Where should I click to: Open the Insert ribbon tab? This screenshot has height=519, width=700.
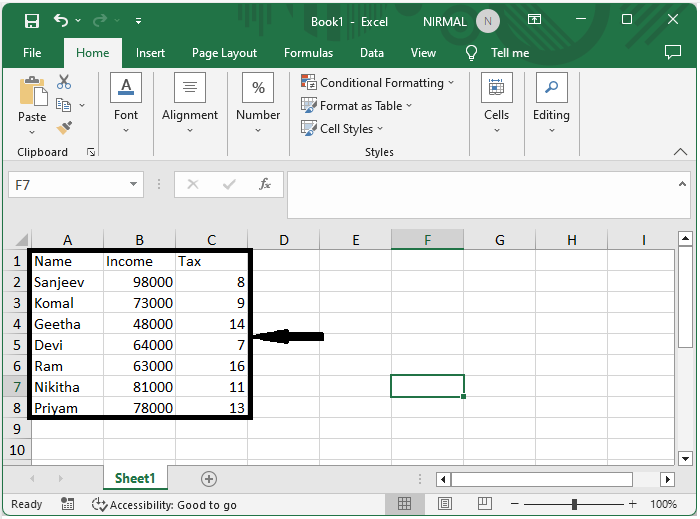click(151, 53)
